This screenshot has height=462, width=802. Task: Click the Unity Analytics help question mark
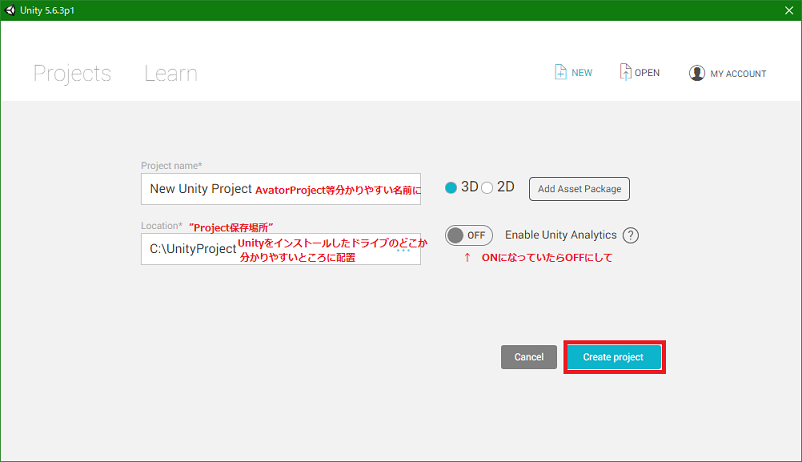[x=631, y=235]
